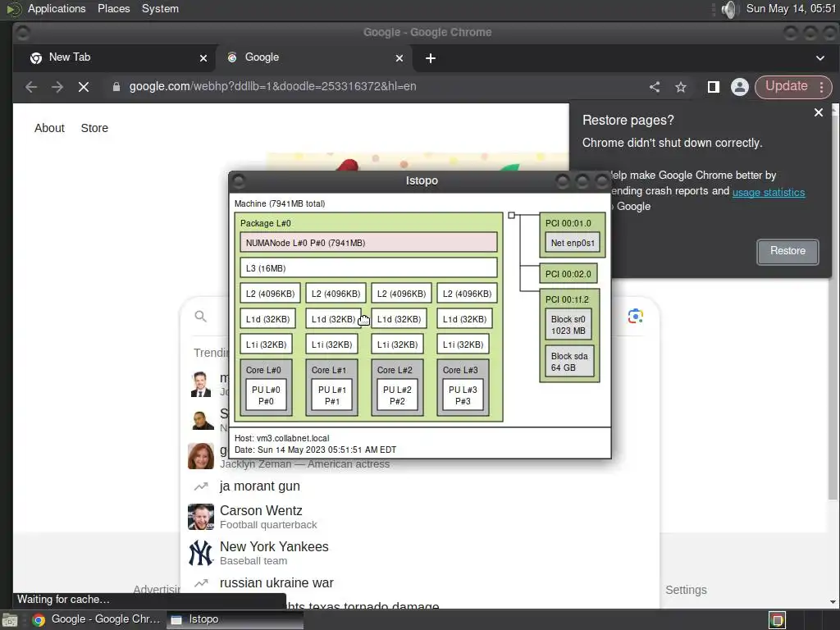This screenshot has height=630, width=840.
Task: Click Package L#0 label in lstopo
Action: point(265,223)
